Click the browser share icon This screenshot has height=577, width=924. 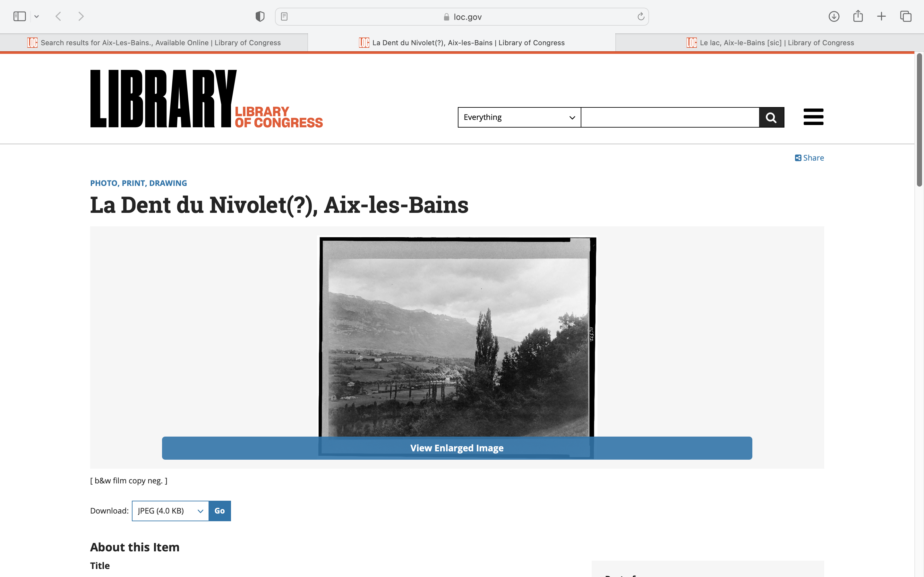[858, 16]
